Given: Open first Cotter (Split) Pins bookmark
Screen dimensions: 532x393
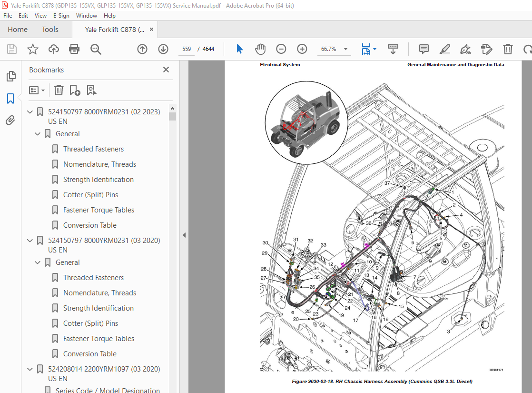Looking at the screenshot, I should (90, 195).
